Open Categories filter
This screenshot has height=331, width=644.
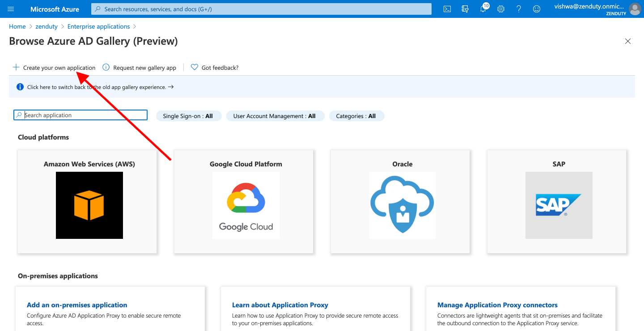(x=356, y=116)
